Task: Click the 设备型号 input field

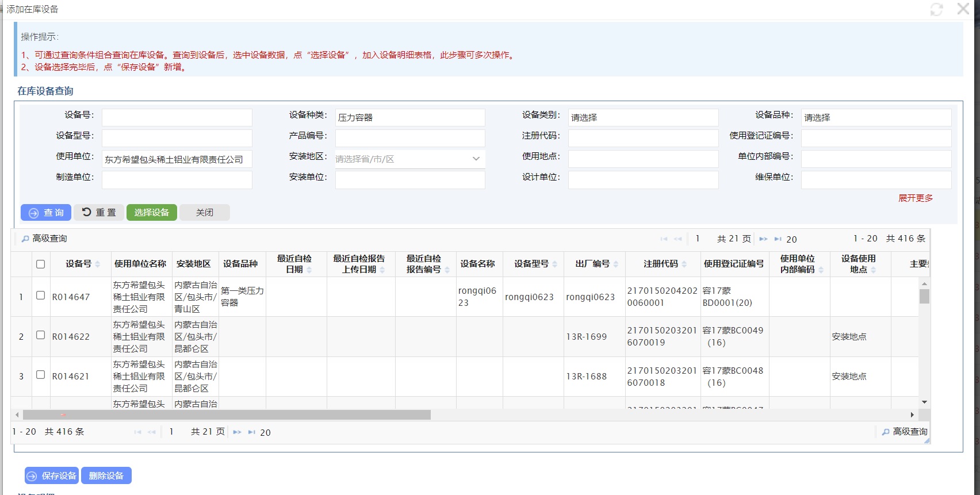Action: click(177, 138)
